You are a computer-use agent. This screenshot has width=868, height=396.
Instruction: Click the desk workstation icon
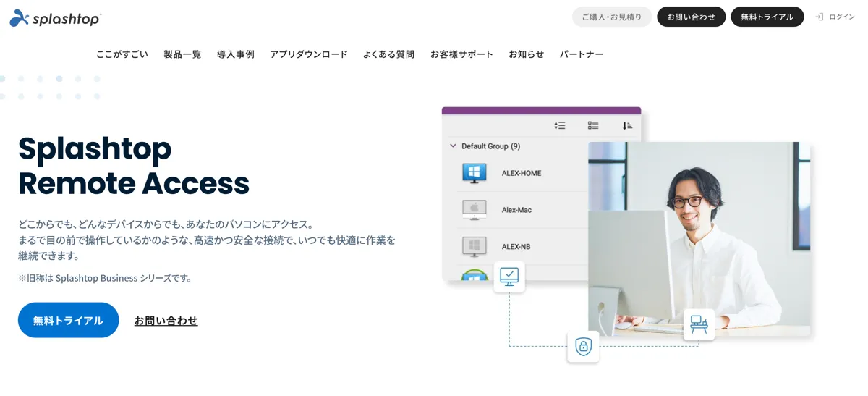tap(699, 324)
